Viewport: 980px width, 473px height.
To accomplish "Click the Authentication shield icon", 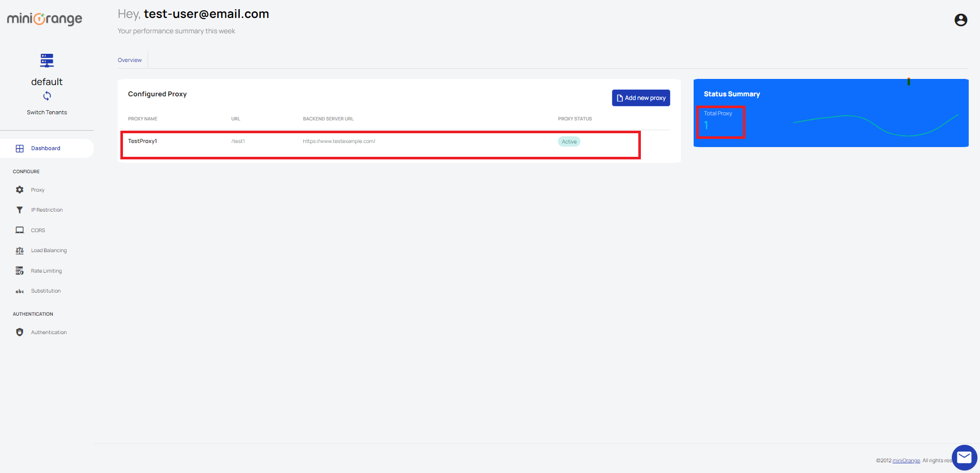I will [19, 332].
